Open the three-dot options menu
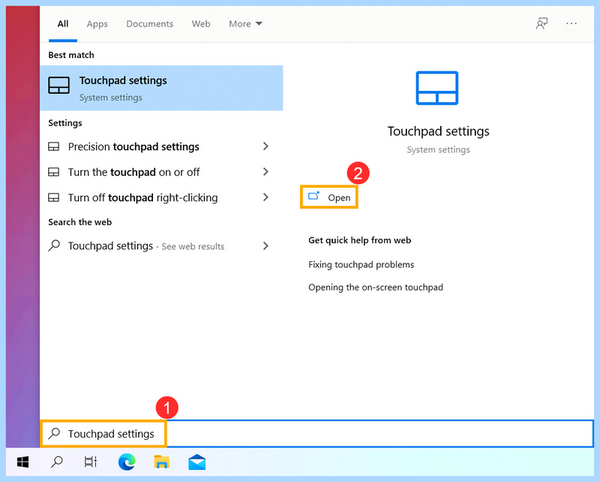The width and height of the screenshot is (600, 482). pos(571,24)
